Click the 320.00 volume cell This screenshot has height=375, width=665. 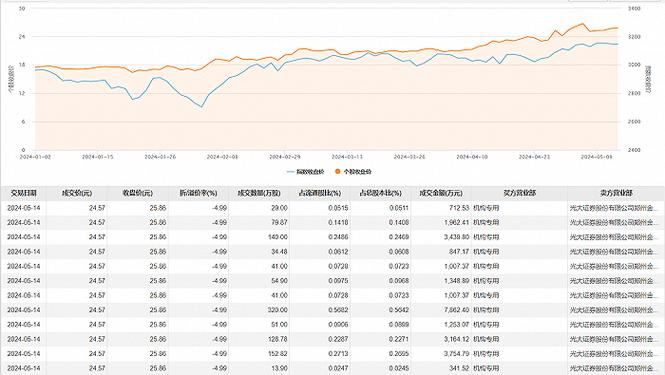pos(278,310)
